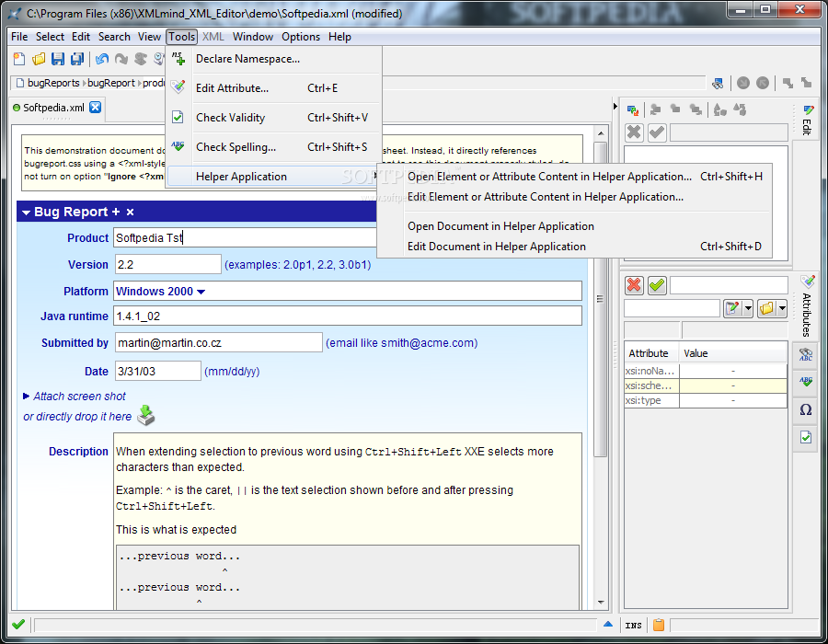
Task: Click the staircase down-right arrow icon at path bar end
Action: pos(788,83)
